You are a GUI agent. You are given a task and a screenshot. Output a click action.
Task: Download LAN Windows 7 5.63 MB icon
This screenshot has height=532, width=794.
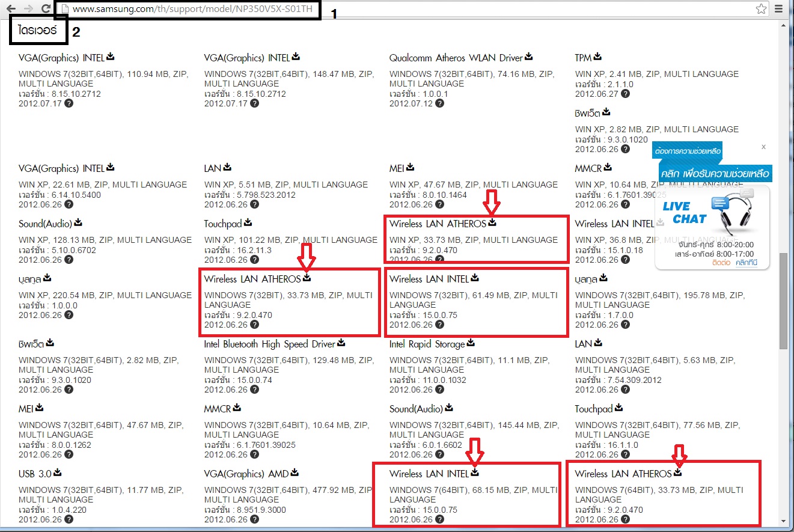tap(598, 343)
